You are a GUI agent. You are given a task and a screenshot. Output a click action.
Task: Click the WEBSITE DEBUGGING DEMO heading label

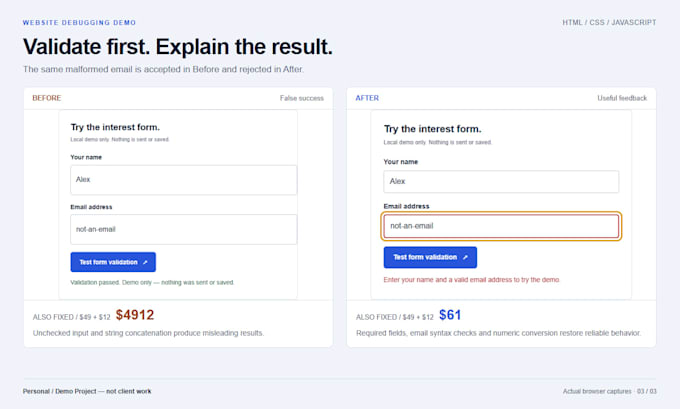(x=79, y=23)
